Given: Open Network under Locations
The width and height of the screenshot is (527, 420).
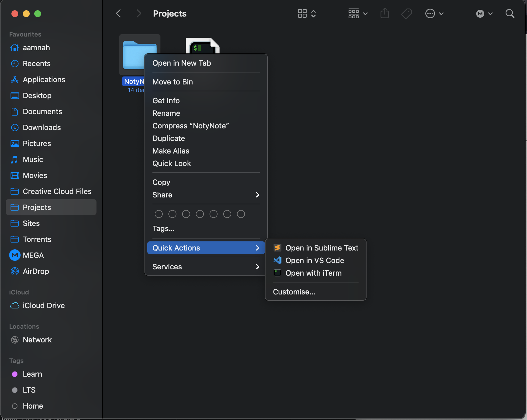Looking at the screenshot, I should tap(51, 340).
